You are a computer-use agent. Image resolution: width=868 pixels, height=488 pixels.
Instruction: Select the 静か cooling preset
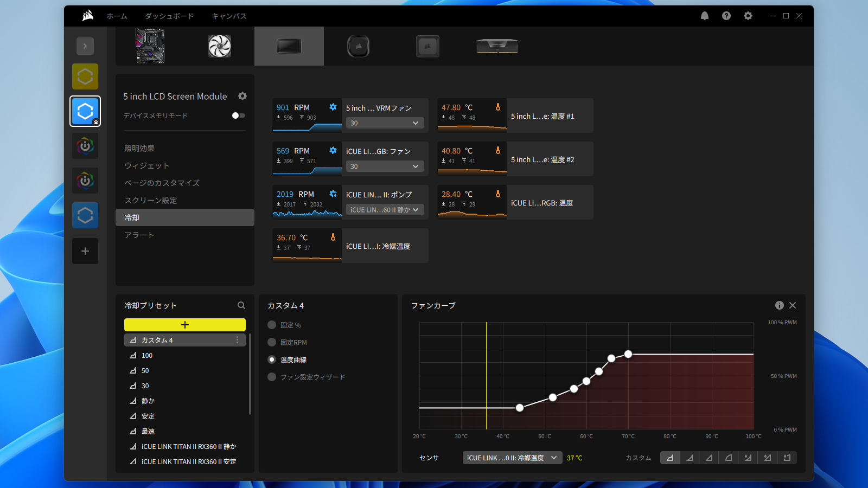tap(185, 401)
